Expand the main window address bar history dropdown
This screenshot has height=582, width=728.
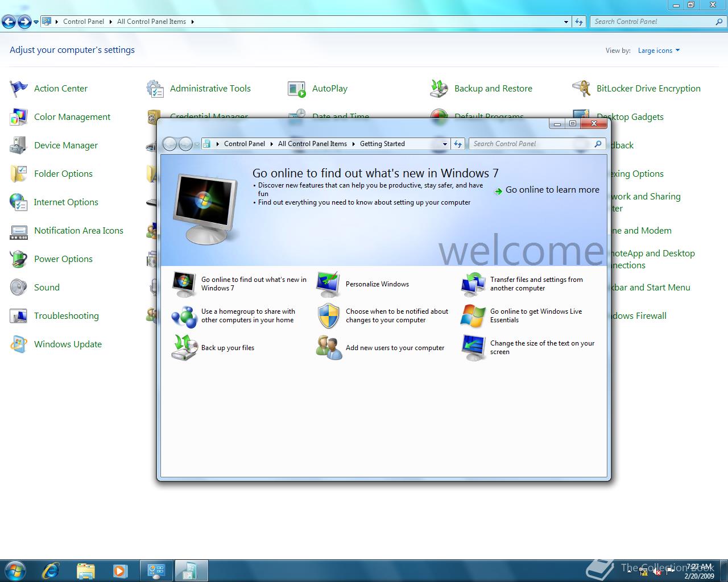click(x=566, y=22)
